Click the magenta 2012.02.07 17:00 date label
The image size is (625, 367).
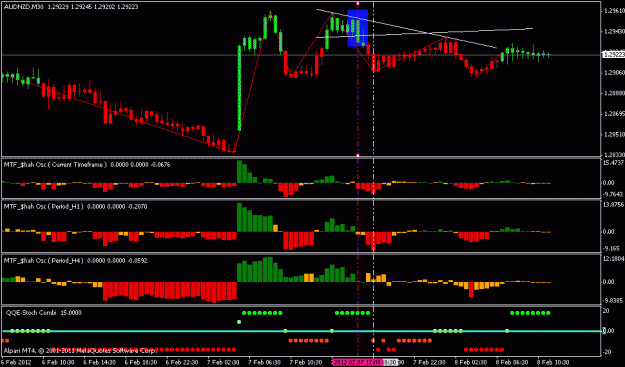tap(358, 362)
